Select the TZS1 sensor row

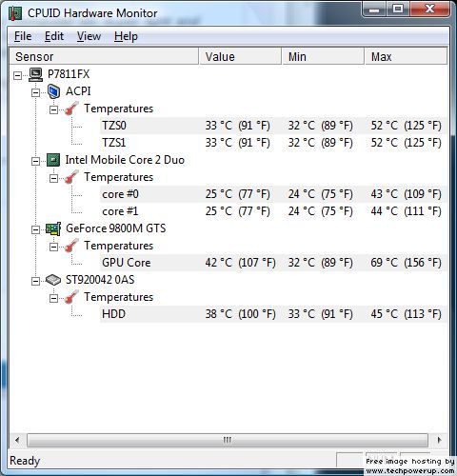pos(273,143)
